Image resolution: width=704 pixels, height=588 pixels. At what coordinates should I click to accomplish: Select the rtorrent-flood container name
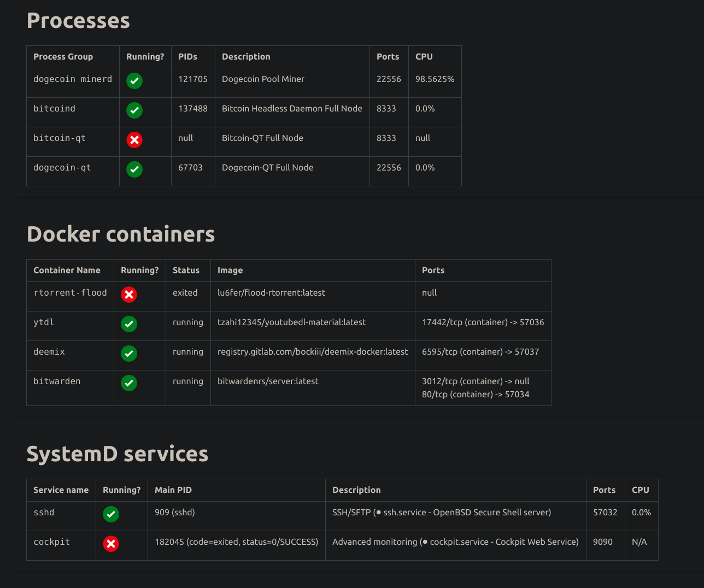pyautogui.click(x=70, y=293)
